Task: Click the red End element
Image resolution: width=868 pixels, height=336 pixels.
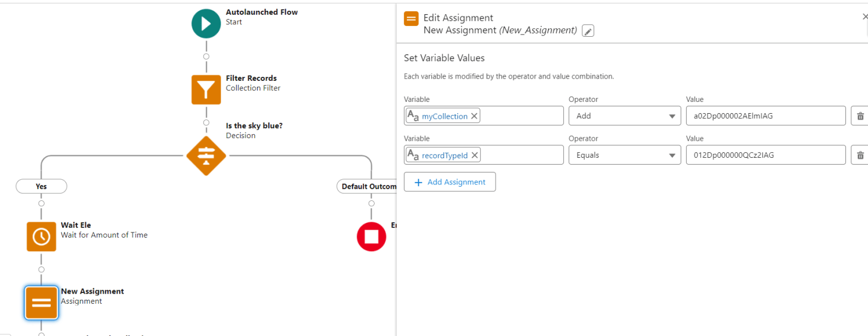Action: pyautogui.click(x=371, y=236)
